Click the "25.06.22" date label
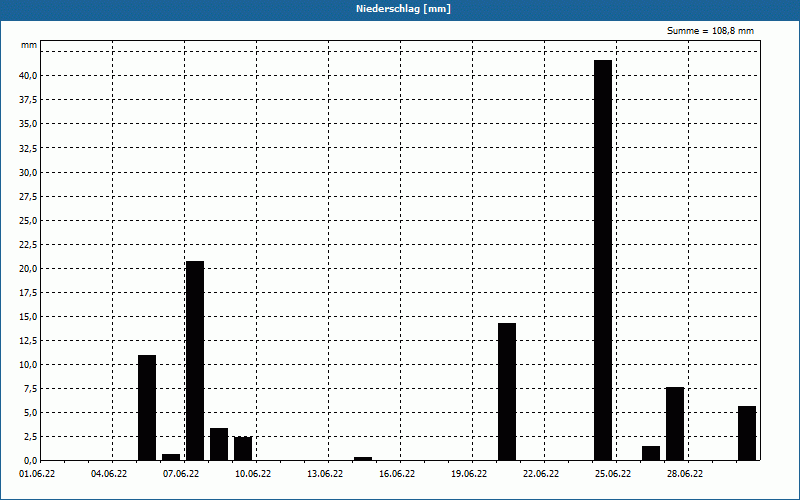 [x=612, y=474]
